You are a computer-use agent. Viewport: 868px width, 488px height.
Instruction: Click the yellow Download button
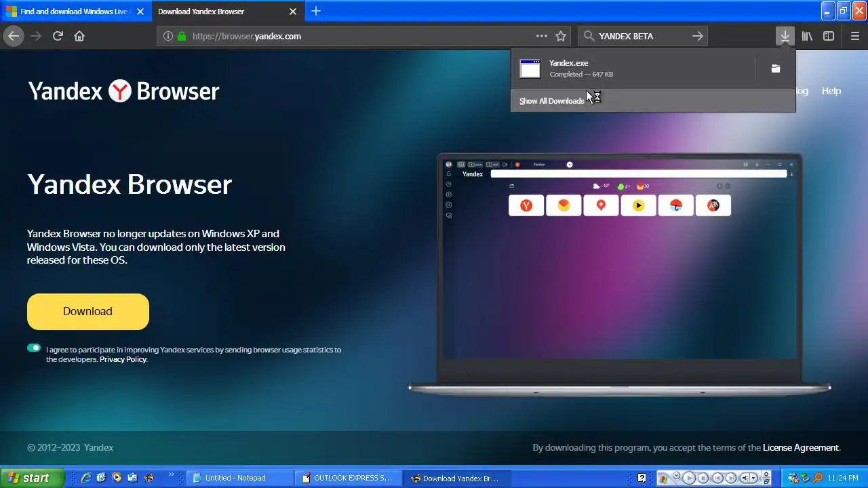(87, 312)
